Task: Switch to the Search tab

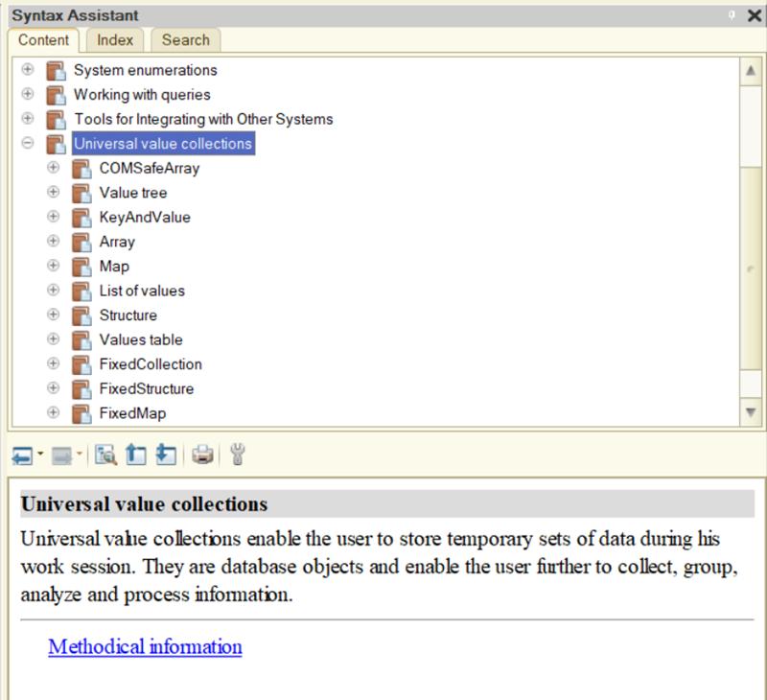Action: click(x=185, y=40)
